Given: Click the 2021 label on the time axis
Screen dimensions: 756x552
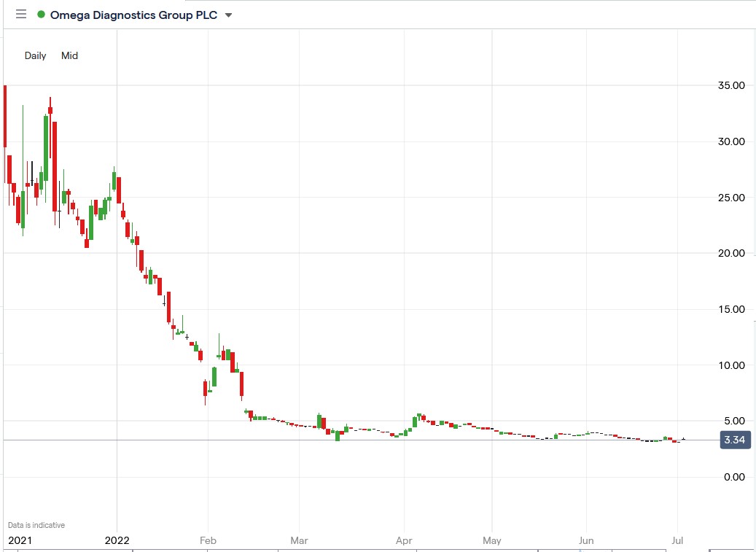Looking at the screenshot, I should tap(21, 540).
